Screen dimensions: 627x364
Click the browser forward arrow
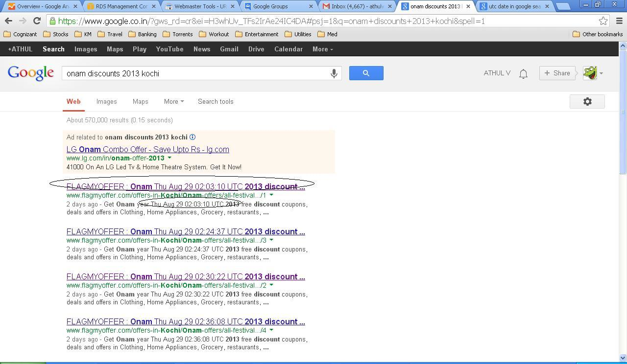point(23,21)
